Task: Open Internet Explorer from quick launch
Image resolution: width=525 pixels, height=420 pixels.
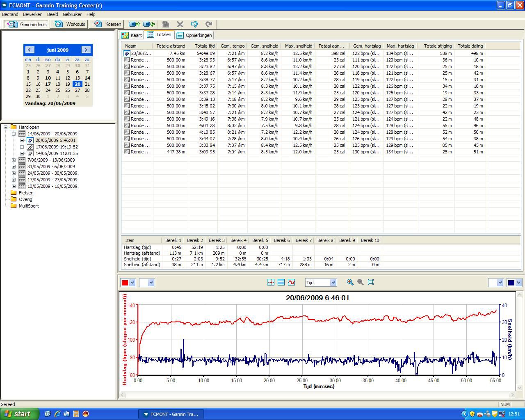Action: pyautogui.click(x=57, y=414)
